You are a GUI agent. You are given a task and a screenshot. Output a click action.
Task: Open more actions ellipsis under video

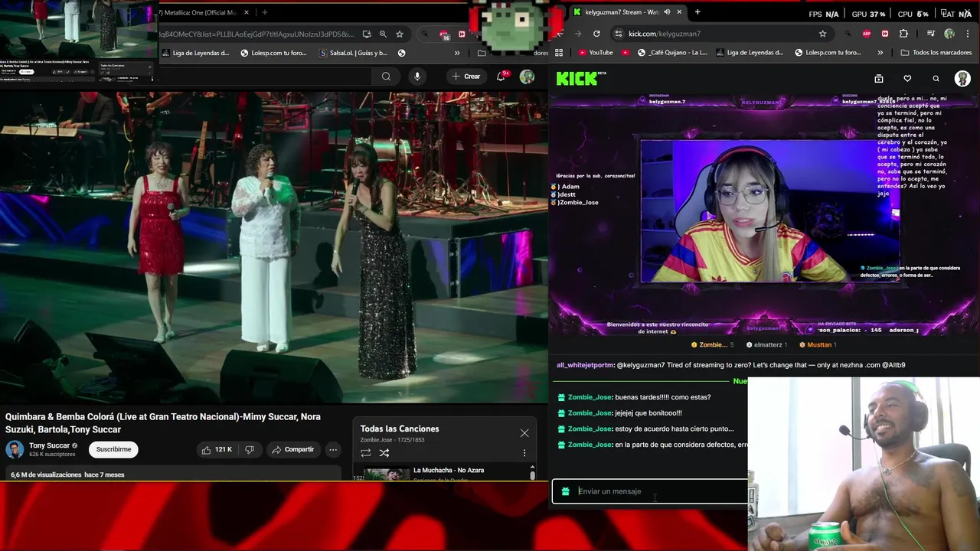click(x=333, y=449)
